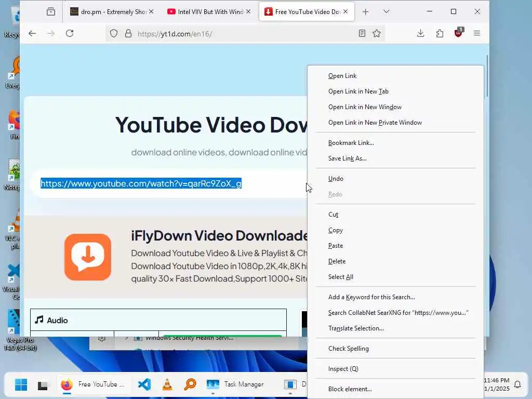Screen dimensions: 532x399
Task: Open the Downloads panel
Action: click(x=421, y=33)
